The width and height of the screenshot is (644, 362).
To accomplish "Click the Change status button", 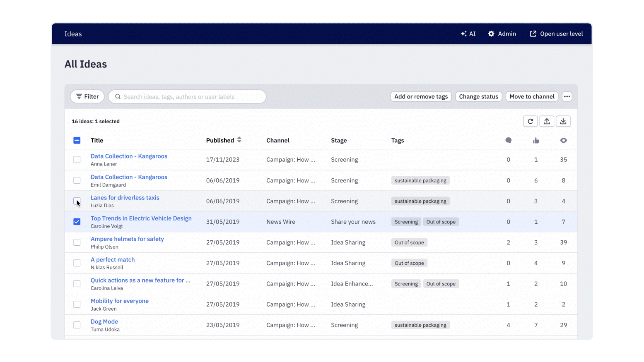I will coord(479,96).
